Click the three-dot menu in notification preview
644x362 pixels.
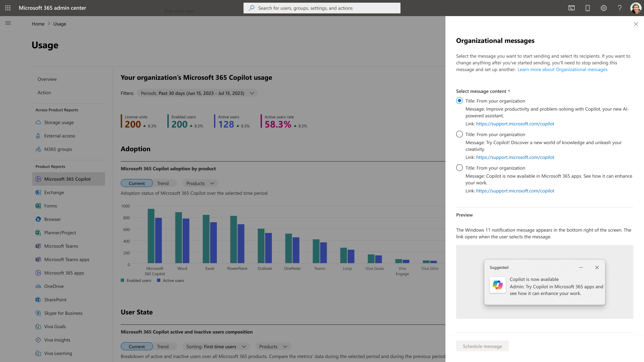581,267
